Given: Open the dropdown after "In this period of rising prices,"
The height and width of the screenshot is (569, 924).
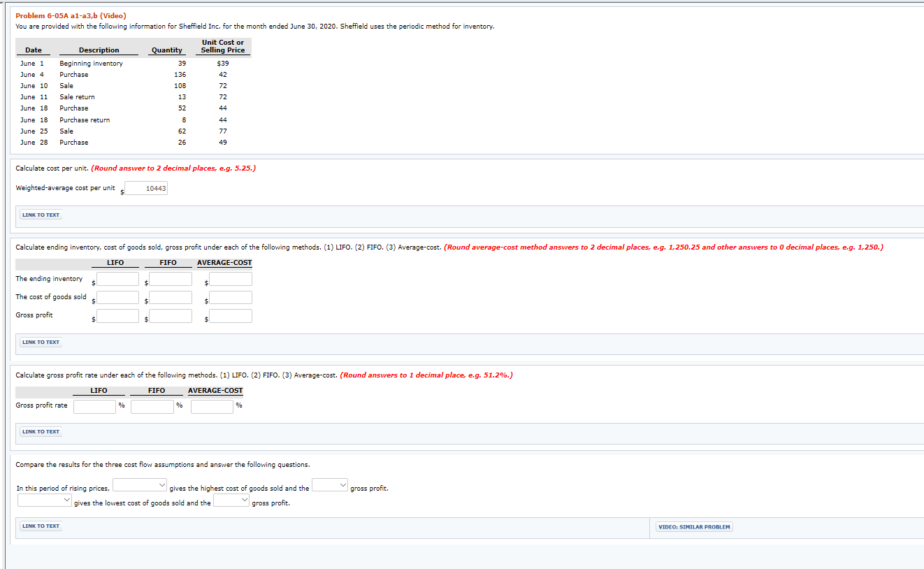Looking at the screenshot, I should (139, 484).
